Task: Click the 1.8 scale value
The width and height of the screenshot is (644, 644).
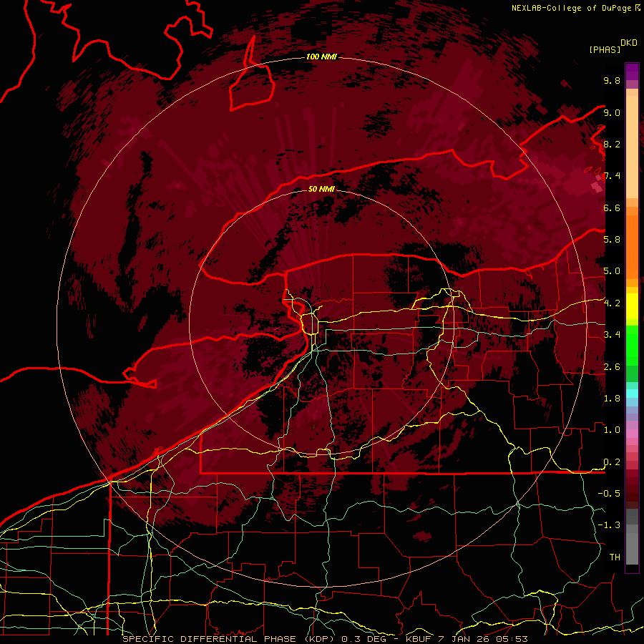Action: pos(612,399)
